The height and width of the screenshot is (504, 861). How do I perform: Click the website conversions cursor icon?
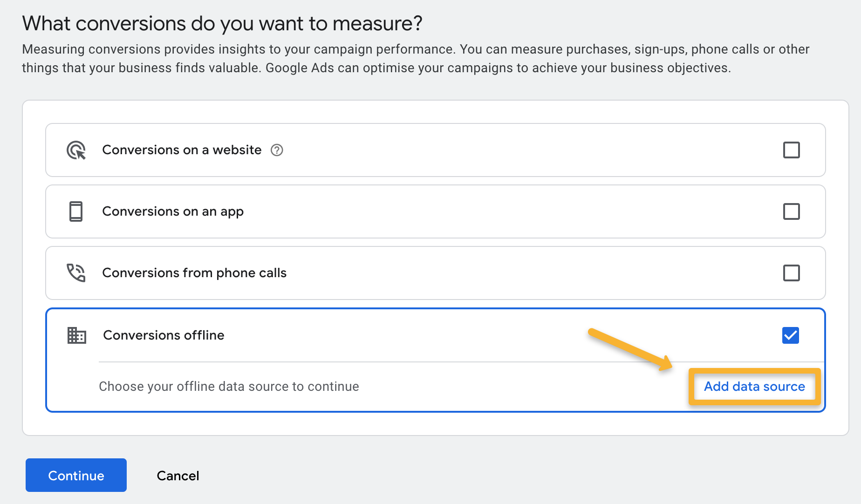click(76, 150)
